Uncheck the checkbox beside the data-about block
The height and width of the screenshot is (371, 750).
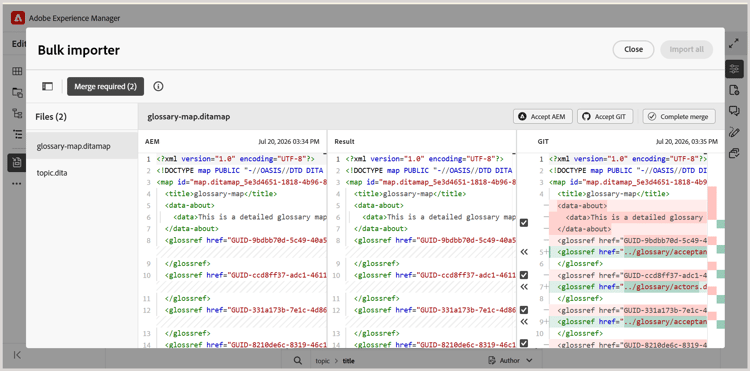[x=524, y=223]
